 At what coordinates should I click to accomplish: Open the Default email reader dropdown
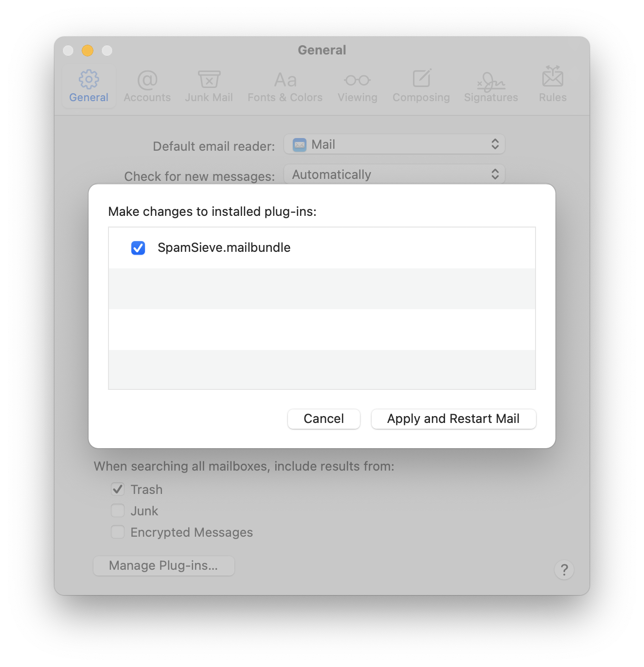(394, 144)
